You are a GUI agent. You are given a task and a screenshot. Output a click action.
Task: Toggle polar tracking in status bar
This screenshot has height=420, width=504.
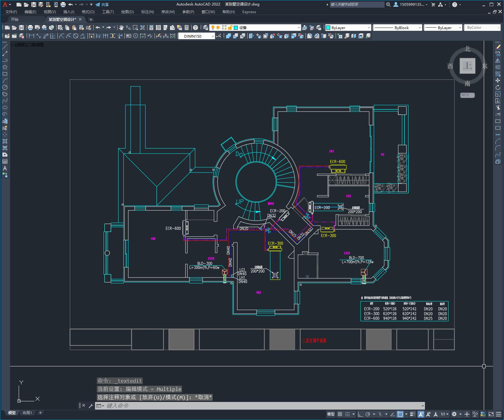click(368, 414)
